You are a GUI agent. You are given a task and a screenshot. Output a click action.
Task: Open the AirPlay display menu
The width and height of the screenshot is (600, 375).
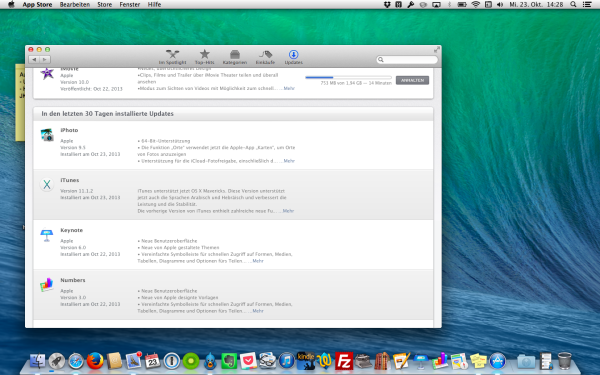coord(436,5)
